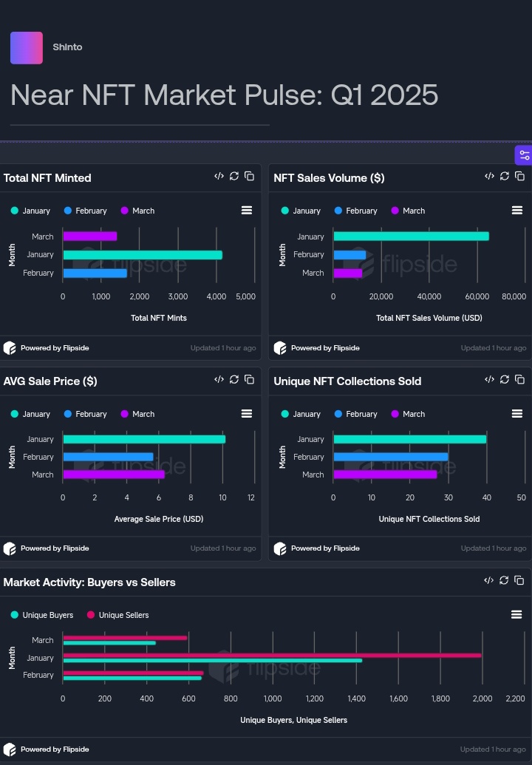Viewport: 532px width, 765px height.
Task: Toggle Unique Sellers series in legend
Action: 118,615
